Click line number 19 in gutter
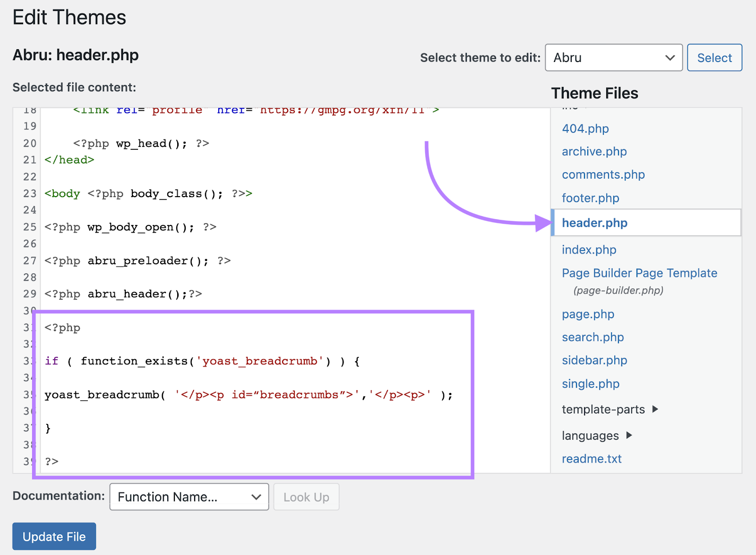 tap(30, 126)
